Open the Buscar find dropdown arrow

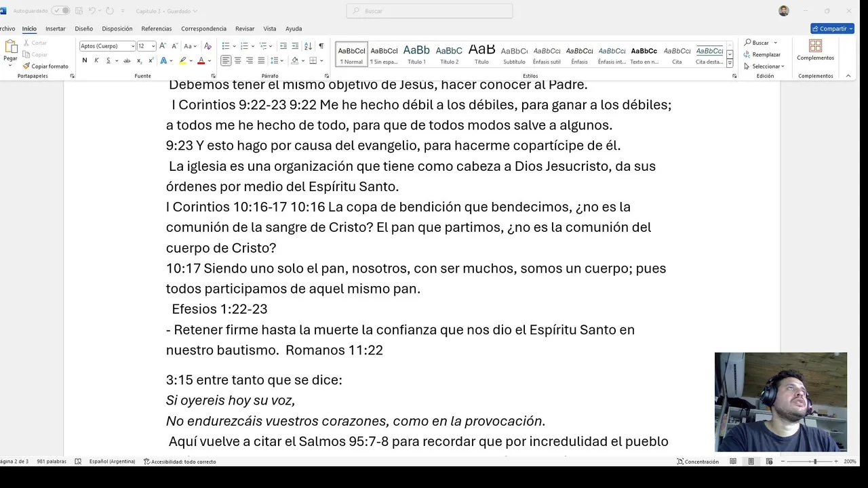point(776,43)
